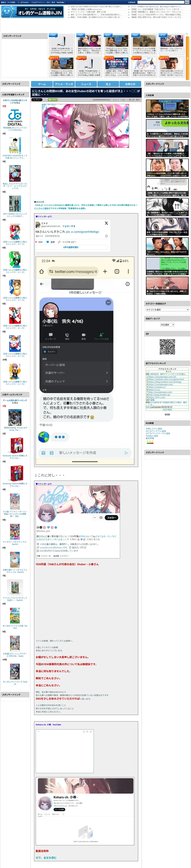The image size is (191, 868).
Task: Switch to the アニメ・マンガ tab
Action: coord(64,84)
